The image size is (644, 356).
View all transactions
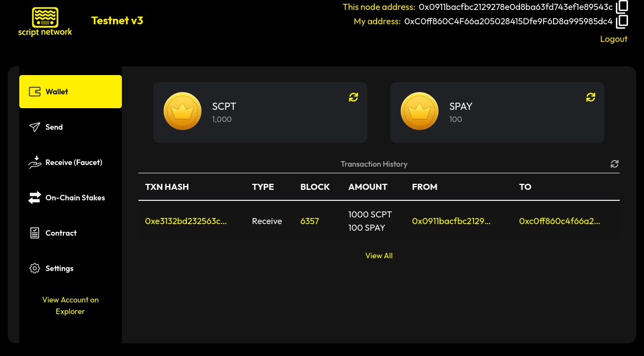pos(379,256)
